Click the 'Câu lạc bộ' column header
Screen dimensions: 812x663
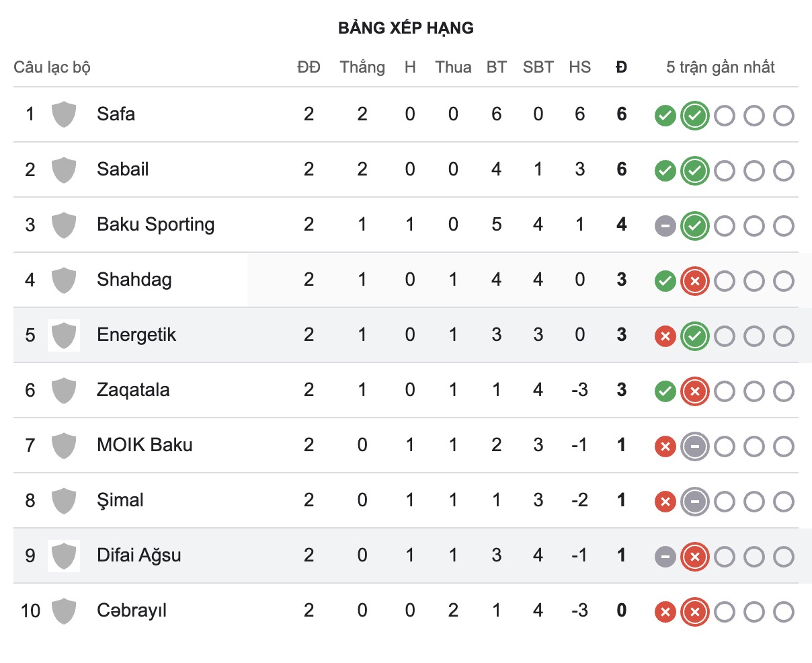(52, 67)
